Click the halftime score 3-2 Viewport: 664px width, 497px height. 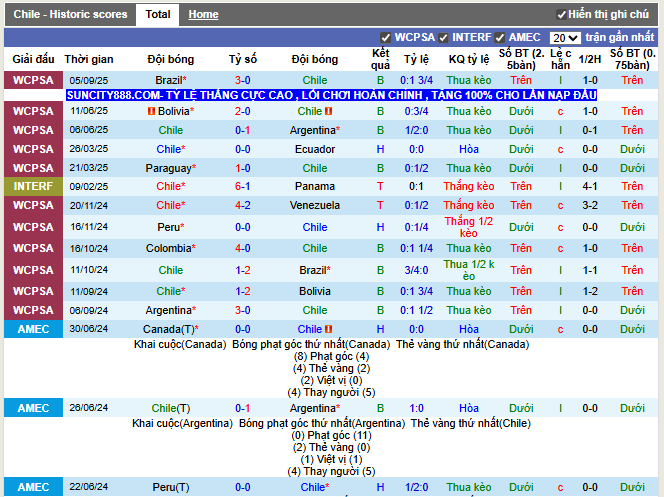point(590,205)
